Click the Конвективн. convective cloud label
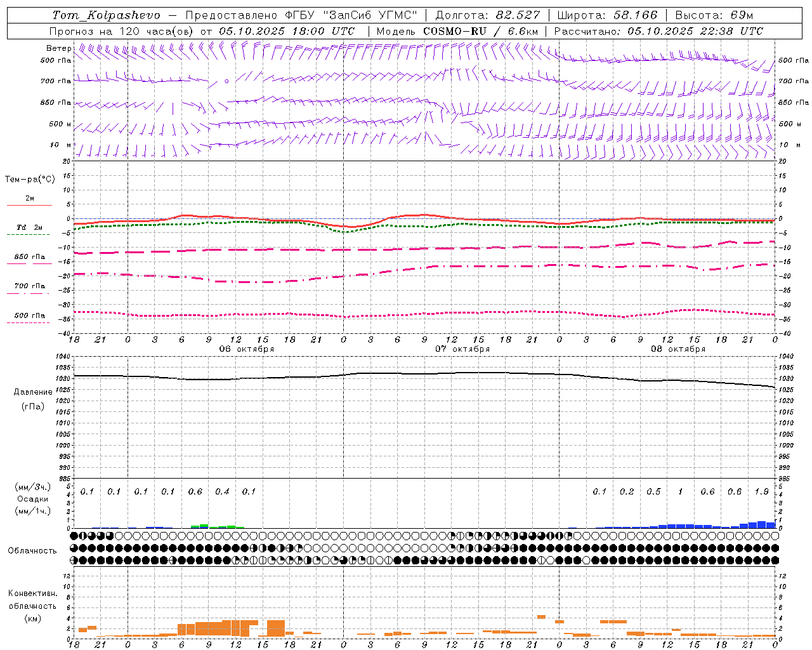This screenshot has height=650, width=812. [x=32, y=594]
